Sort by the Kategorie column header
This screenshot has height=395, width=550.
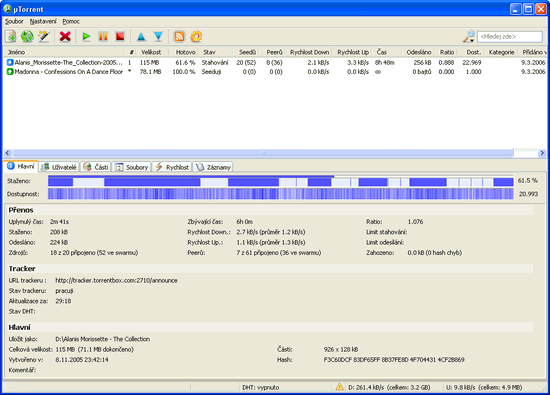point(502,52)
